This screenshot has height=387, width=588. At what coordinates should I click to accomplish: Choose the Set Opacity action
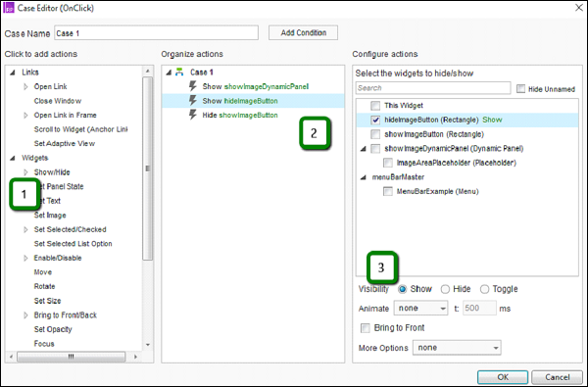(x=53, y=329)
